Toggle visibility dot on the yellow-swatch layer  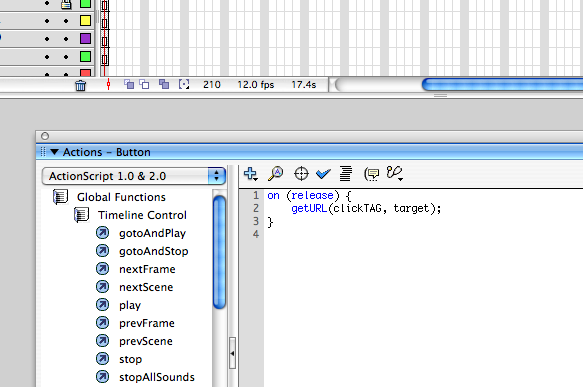(47, 21)
